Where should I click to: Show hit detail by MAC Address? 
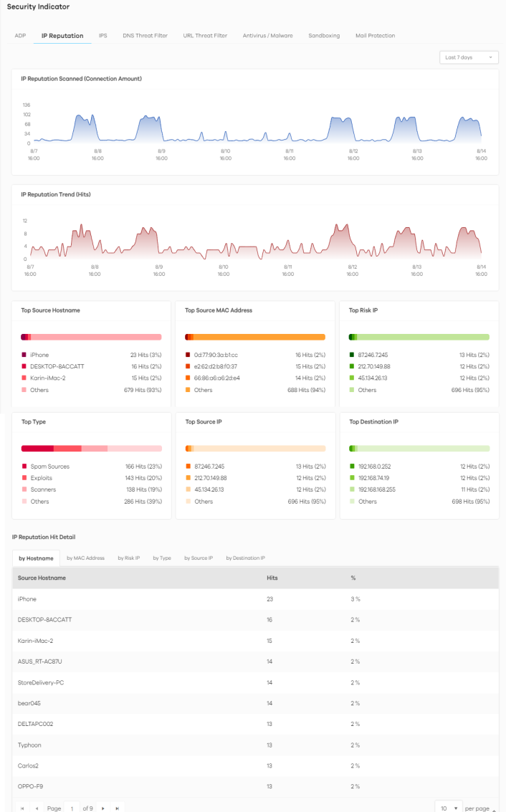pyautogui.click(x=85, y=558)
